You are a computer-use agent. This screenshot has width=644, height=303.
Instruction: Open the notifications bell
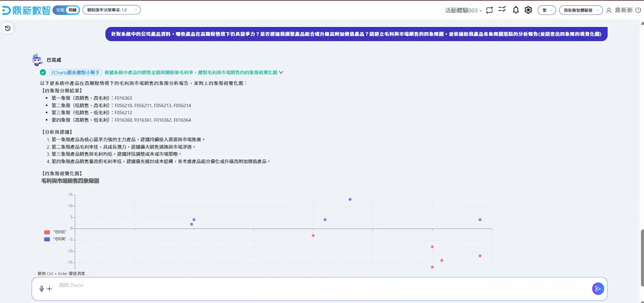tap(516, 10)
